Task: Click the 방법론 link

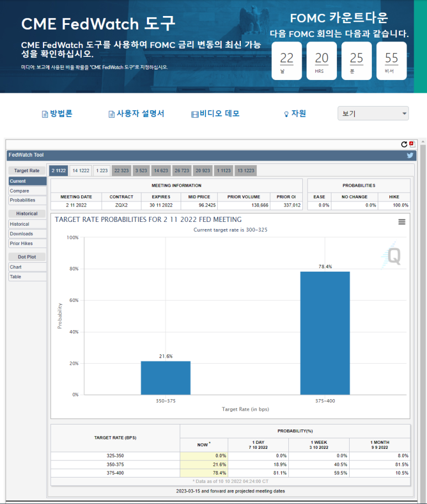Action: (x=61, y=114)
